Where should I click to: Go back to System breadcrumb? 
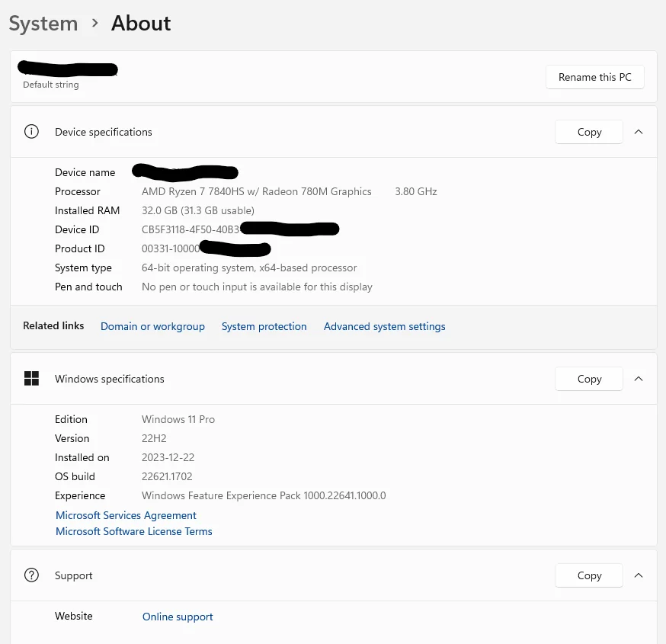(x=43, y=24)
